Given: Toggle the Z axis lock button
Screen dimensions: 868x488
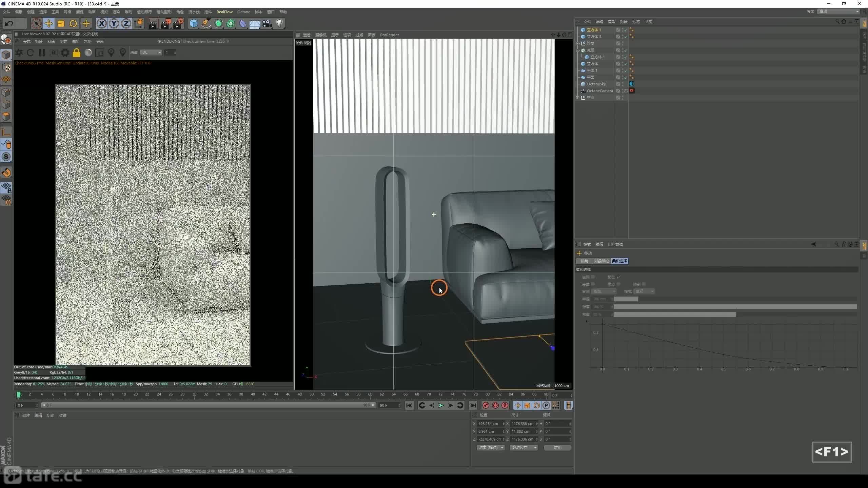Looking at the screenshot, I should [126, 23].
